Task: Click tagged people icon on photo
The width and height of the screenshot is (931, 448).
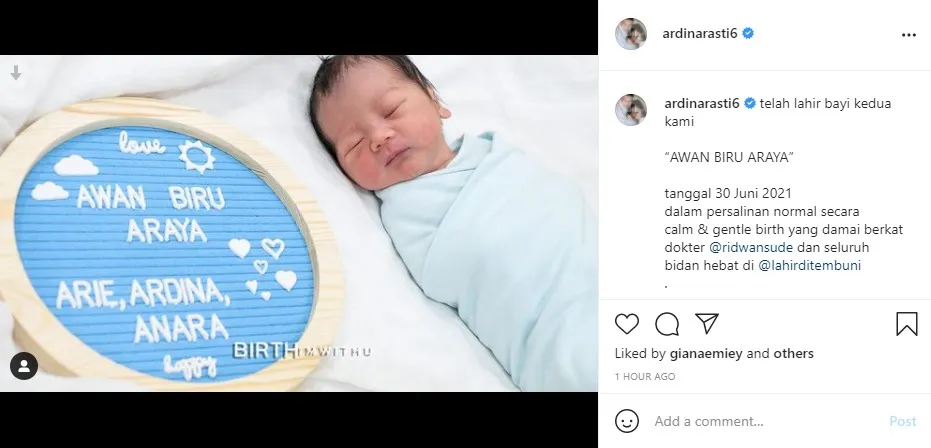Action: 24,366
